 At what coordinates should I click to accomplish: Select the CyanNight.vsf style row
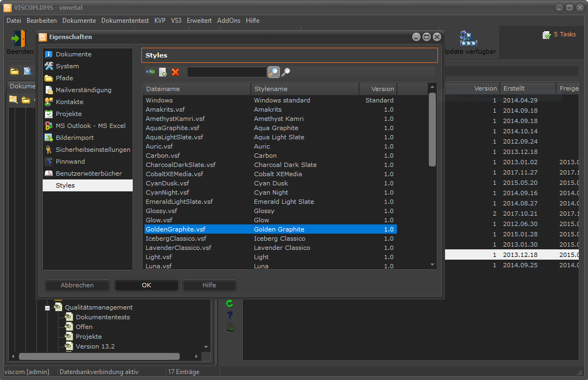270,192
